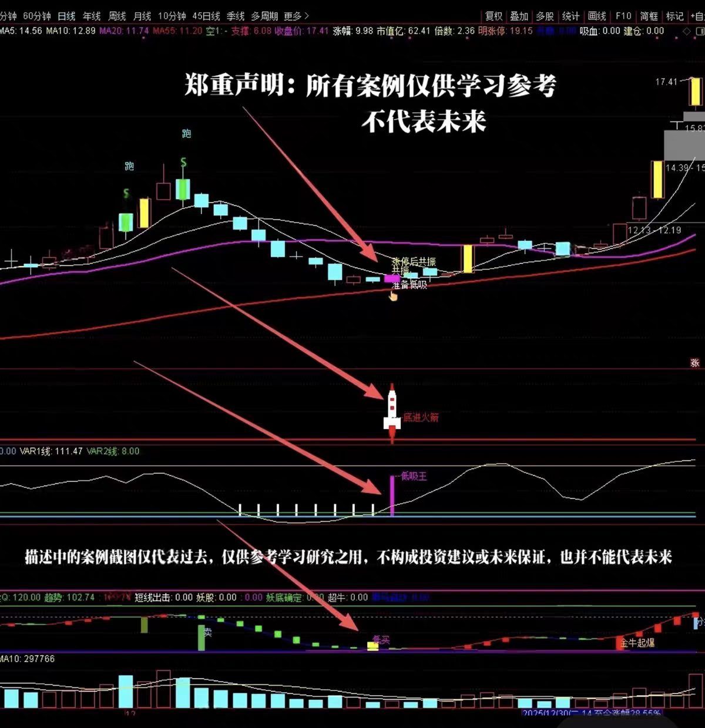Select the 月线 monthly chart tab
The image size is (705, 728).
142,16
